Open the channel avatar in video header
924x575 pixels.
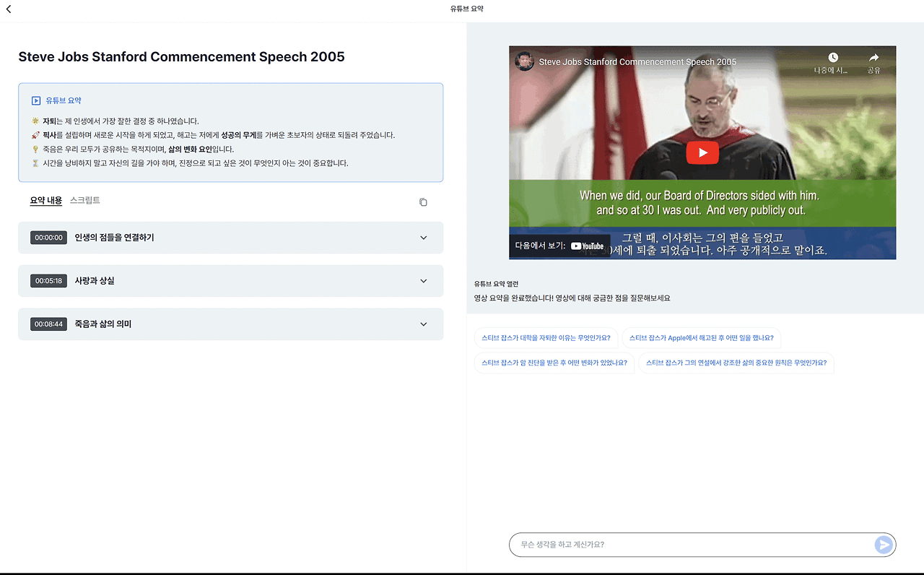point(525,61)
